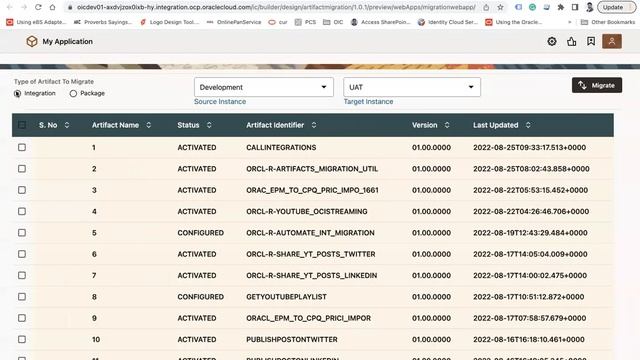This screenshot has height=360, width=640.
Task: Open the Access SharePoint bookmark
Action: click(381, 22)
